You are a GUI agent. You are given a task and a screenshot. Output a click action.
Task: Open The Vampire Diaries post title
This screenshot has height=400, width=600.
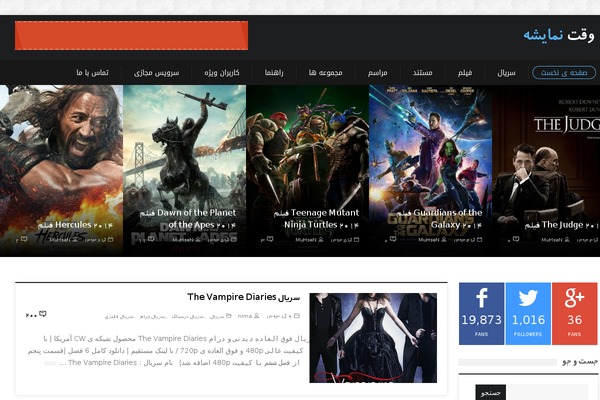244,297
